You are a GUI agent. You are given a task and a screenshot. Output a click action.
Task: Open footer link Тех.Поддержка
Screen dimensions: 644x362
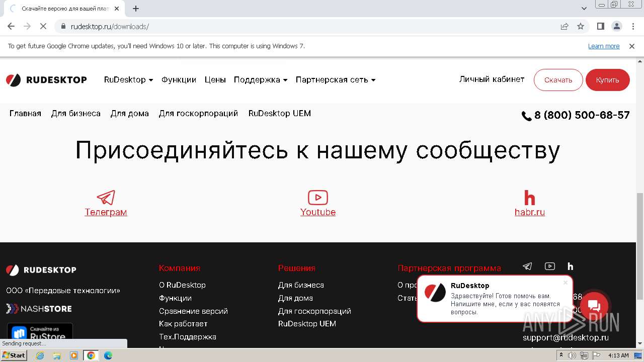188,337
